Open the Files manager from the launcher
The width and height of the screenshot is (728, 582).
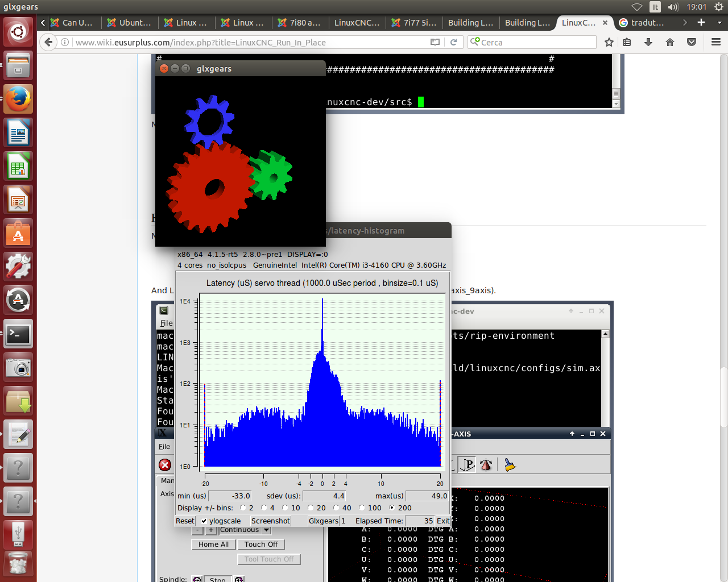(18, 65)
